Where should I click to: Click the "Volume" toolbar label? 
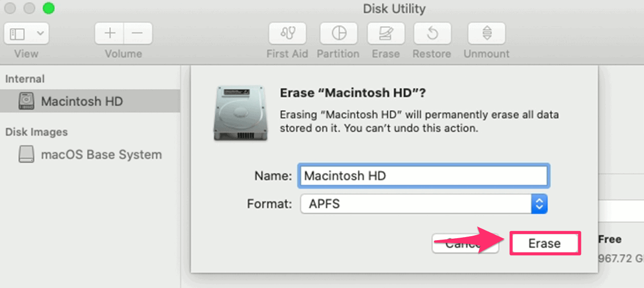click(123, 53)
